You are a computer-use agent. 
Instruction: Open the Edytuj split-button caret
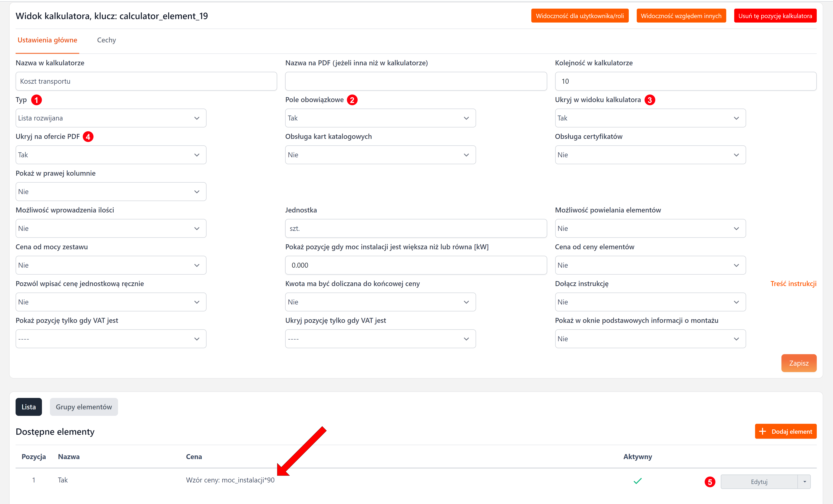click(x=805, y=482)
